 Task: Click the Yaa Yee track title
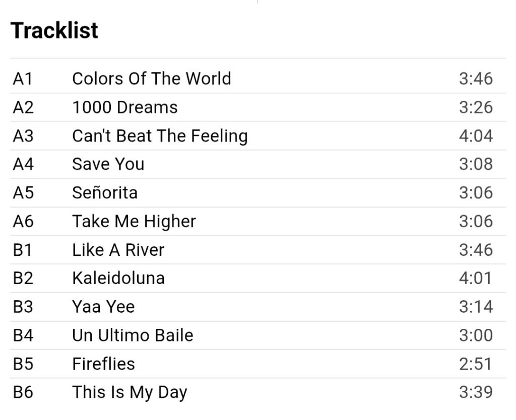click(x=103, y=307)
